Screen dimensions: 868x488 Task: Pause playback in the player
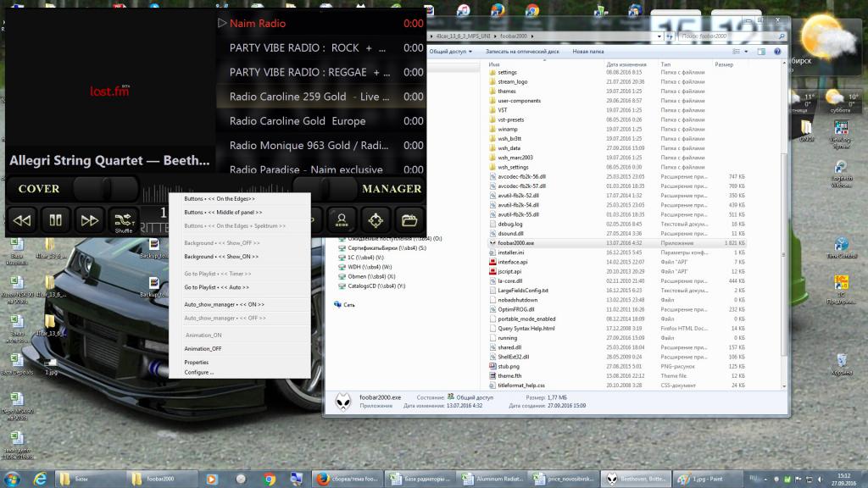(x=56, y=220)
